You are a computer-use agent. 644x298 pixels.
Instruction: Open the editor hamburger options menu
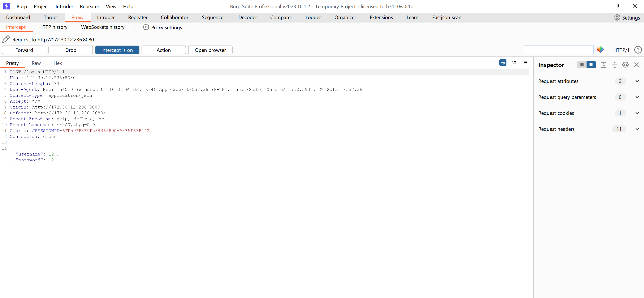525,63
